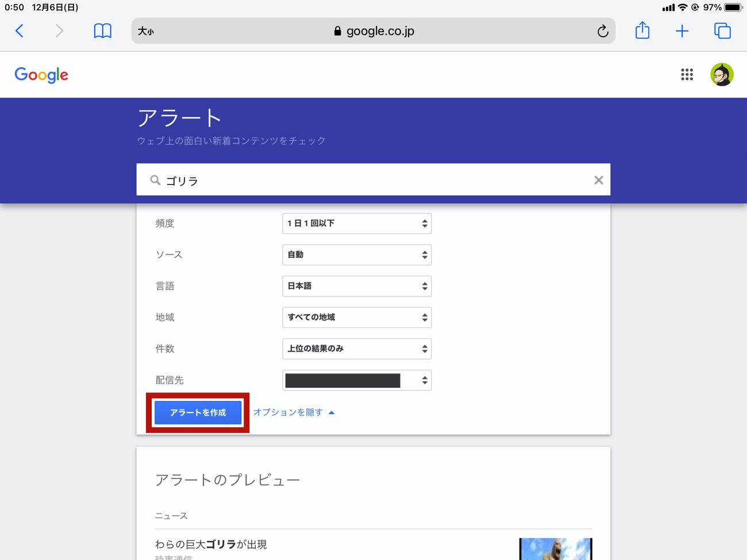Add a new tab with plus icon

click(682, 31)
